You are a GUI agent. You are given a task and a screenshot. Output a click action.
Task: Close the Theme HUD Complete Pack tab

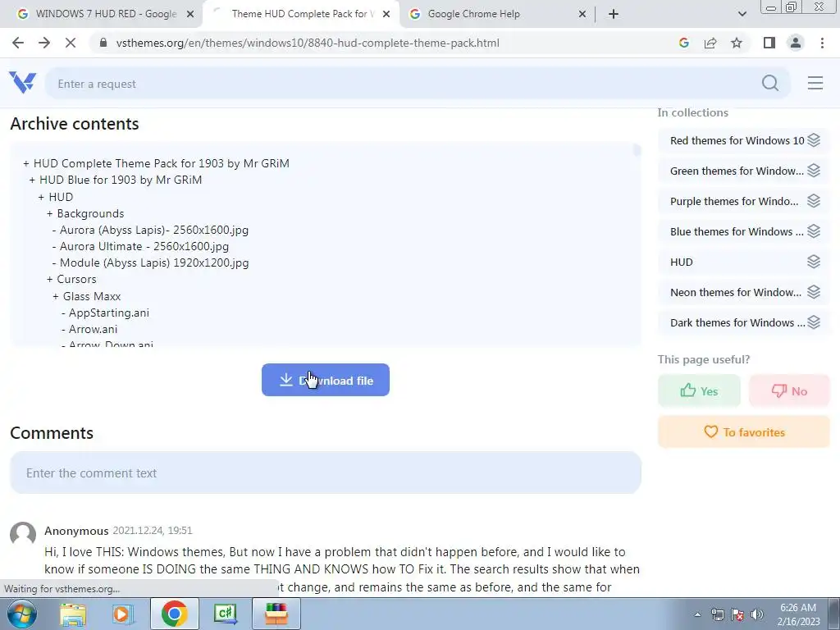pyautogui.click(x=386, y=15)
